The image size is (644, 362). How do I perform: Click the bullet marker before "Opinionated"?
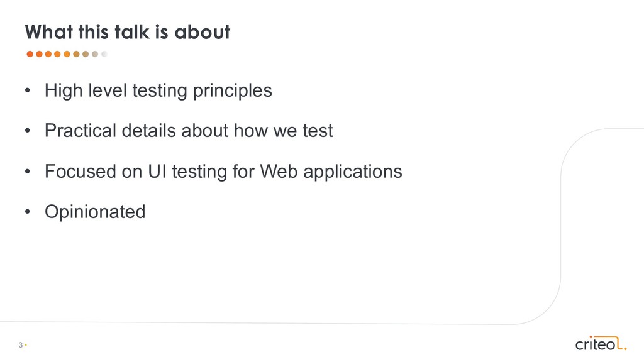[27, 212]
